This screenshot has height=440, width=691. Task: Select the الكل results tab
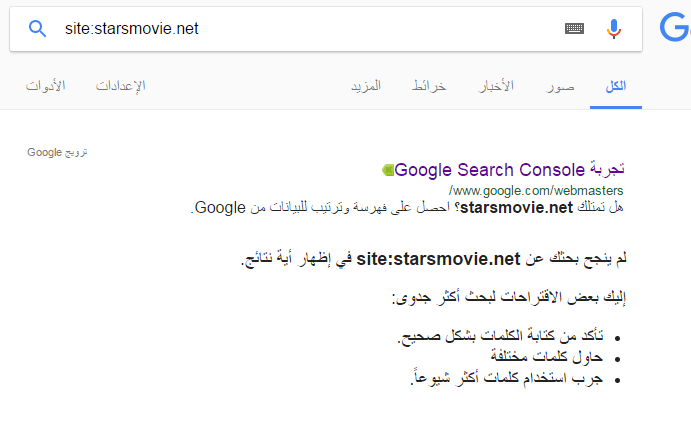[616, 86]
